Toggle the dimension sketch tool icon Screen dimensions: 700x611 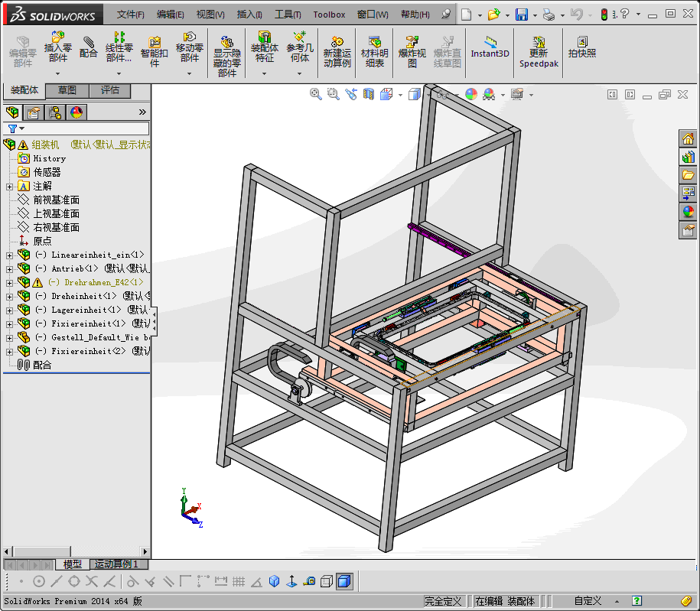pyautogui.click(x=221, y=581)
